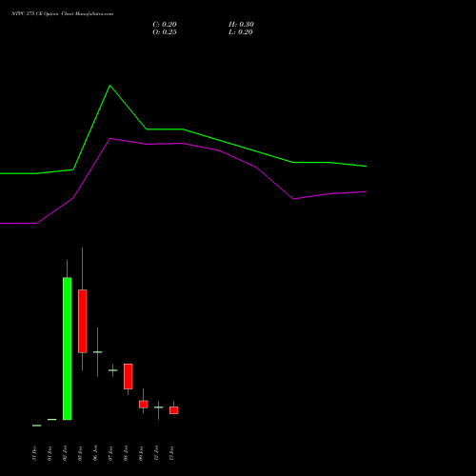The image size is (476, 476).
Task: Select the '01 Jan' date label on the axis
Action: point(50,453)
